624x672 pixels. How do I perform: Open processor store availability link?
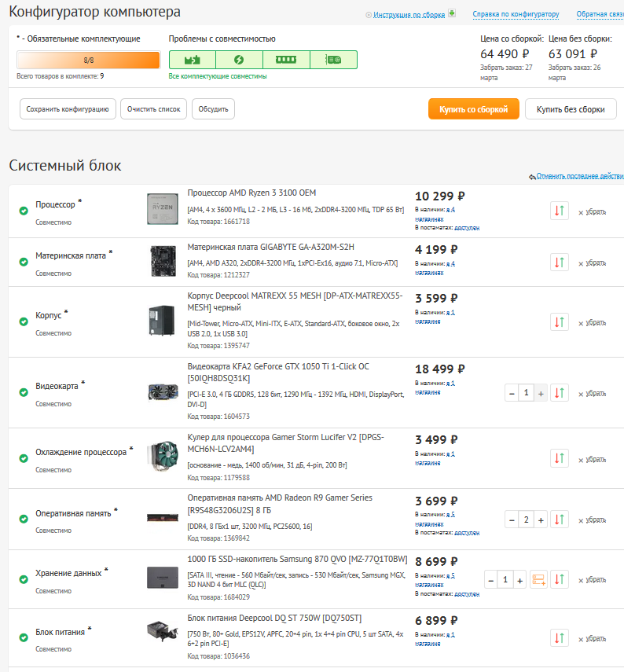tap(435, 215)
